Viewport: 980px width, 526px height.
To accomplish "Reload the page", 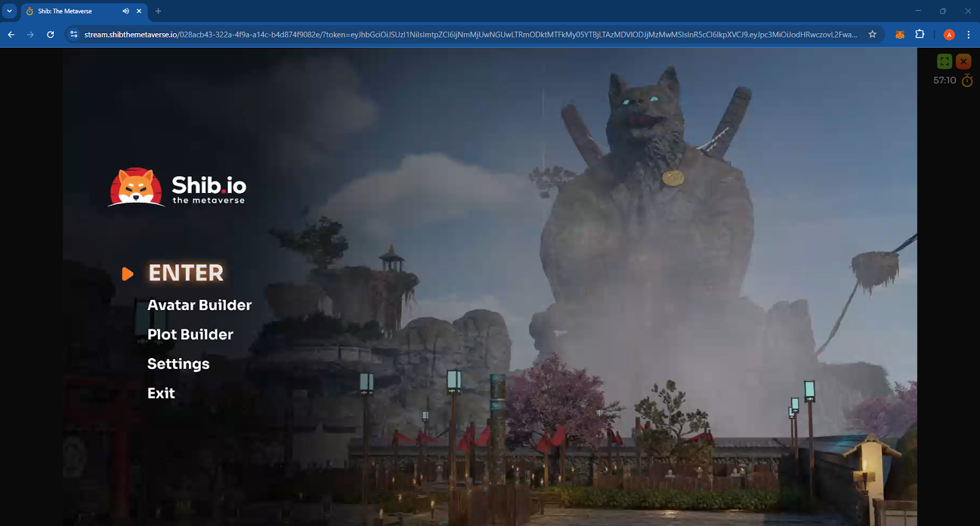I will click(50, 34).
